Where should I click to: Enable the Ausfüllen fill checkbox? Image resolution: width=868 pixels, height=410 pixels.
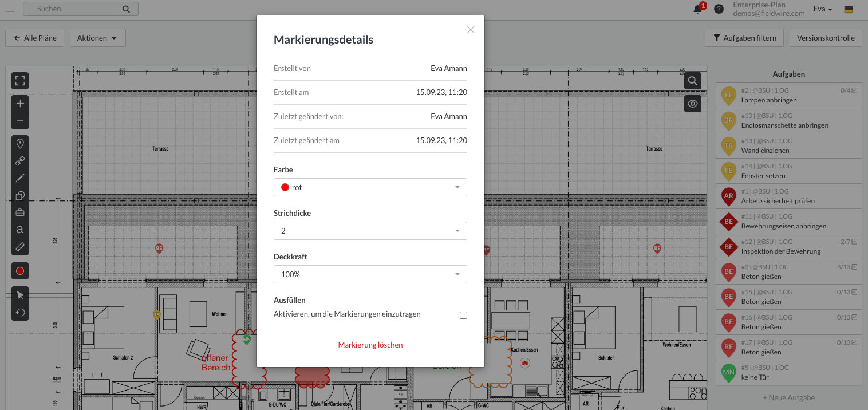pos(464,315)
